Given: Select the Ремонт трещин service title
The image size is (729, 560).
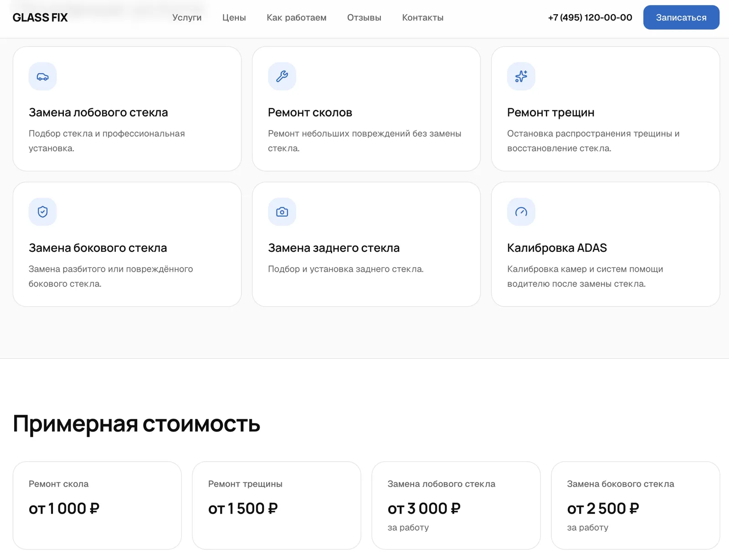Looking at the screenshot, I should (551, 112).
